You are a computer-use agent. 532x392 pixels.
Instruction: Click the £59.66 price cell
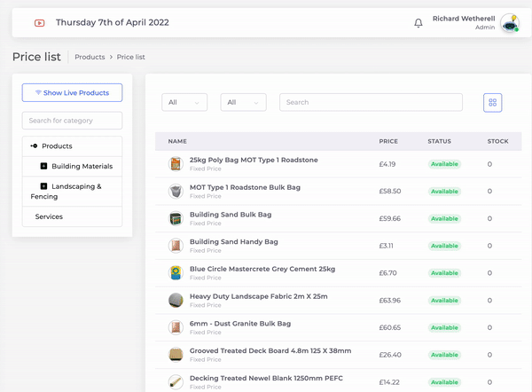click(390, 218)
